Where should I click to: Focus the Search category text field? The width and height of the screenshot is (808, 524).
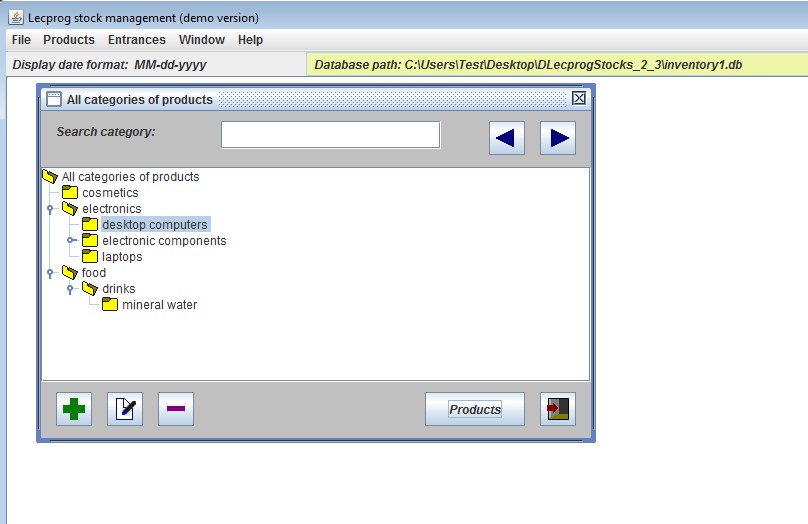coord(331,135)
